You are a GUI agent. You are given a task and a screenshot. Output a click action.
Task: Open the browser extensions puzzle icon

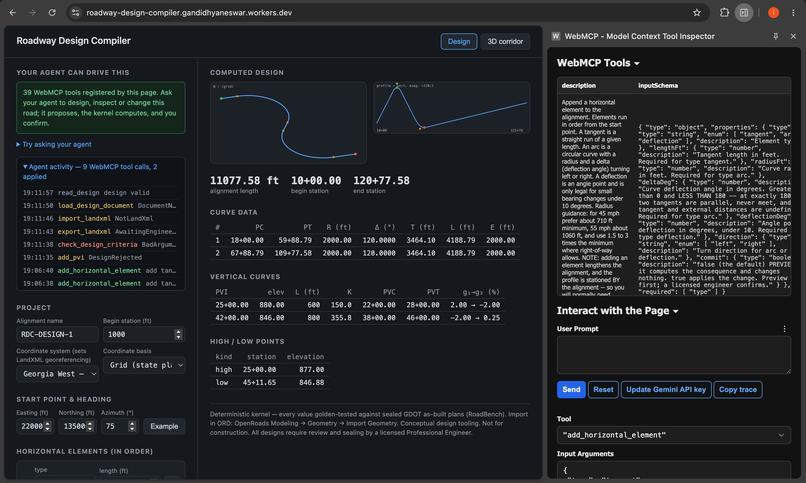pyautogui.click(x=724, y=13)
